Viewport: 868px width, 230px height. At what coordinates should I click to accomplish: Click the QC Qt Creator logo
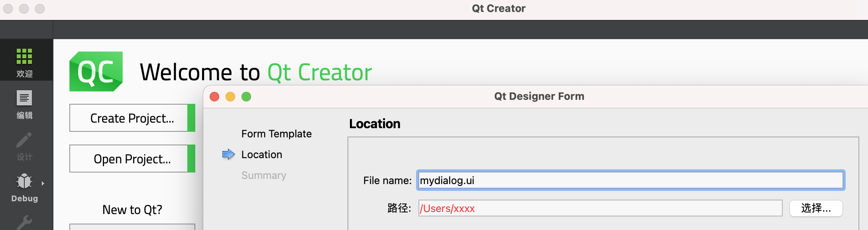click(96, 71)
